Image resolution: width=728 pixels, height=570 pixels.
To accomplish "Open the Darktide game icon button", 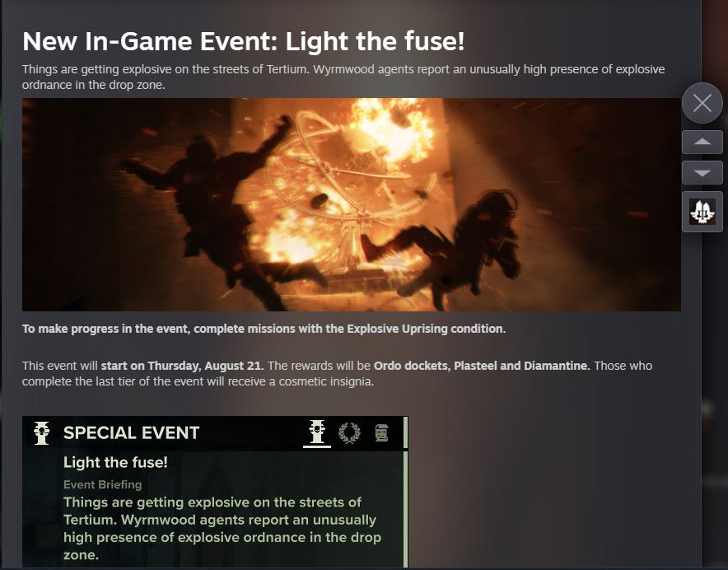I will click(x=702, y=212).
